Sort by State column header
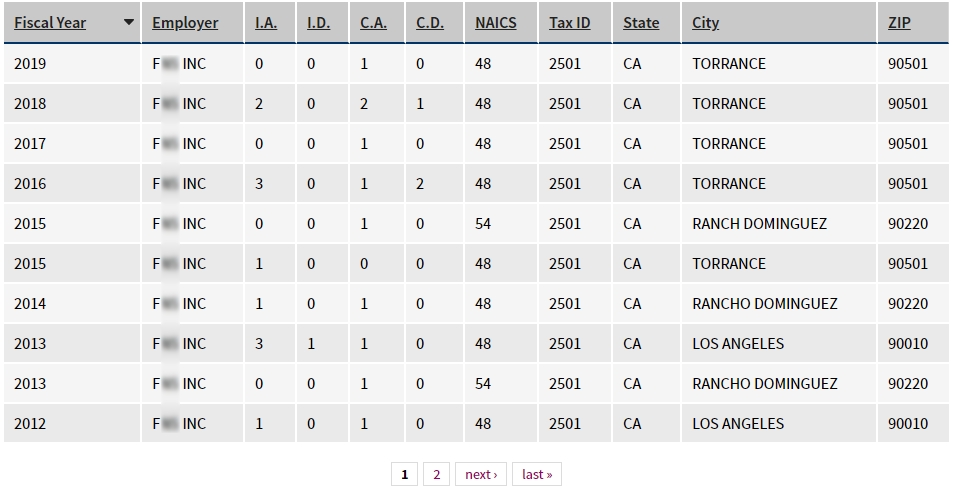This screenshot has width=953, height=486. click(641, 22)
